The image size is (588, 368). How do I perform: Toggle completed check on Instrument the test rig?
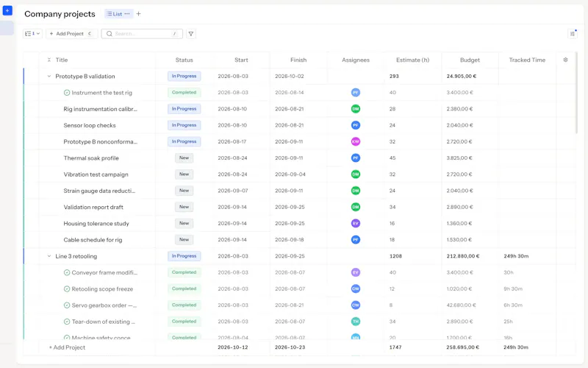67,93
